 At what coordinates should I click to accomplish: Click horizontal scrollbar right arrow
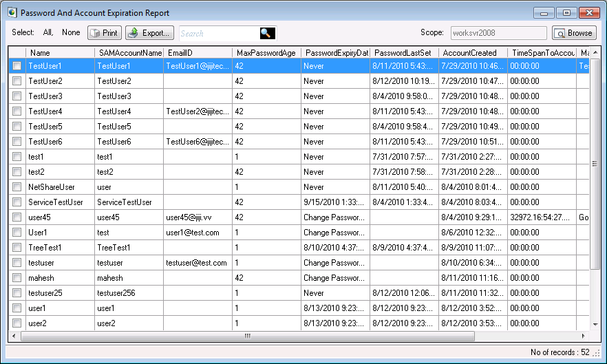tap(584, 336)
